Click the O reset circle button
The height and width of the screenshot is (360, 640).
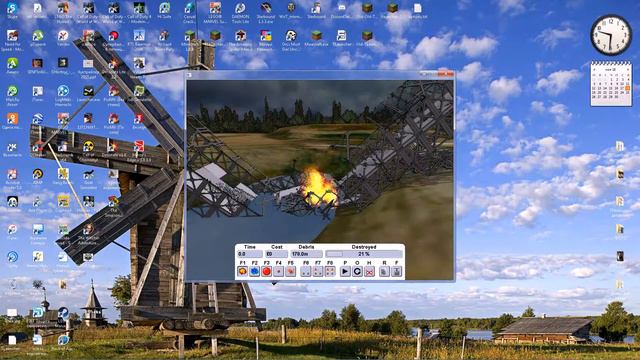coord(357,271)
